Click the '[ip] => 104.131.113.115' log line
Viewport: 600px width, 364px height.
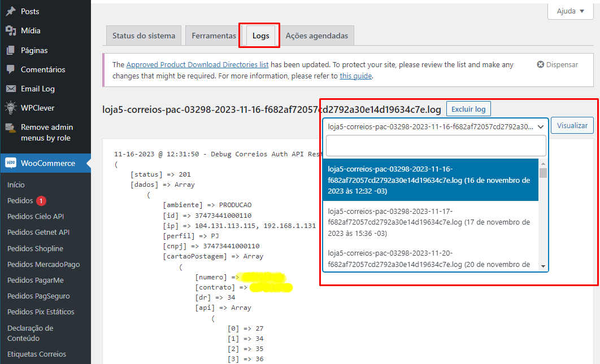coord(239,226)
